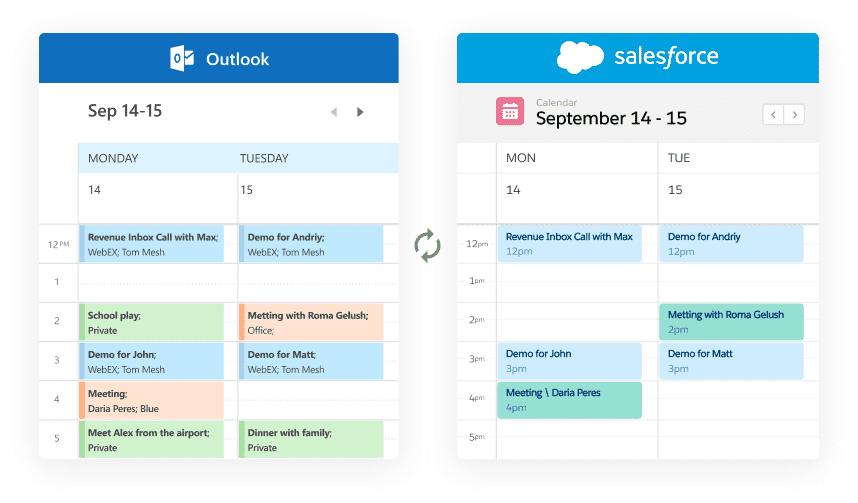Select the MONDAY column header in Outlook
858x503 pixels.
point(113,158)
